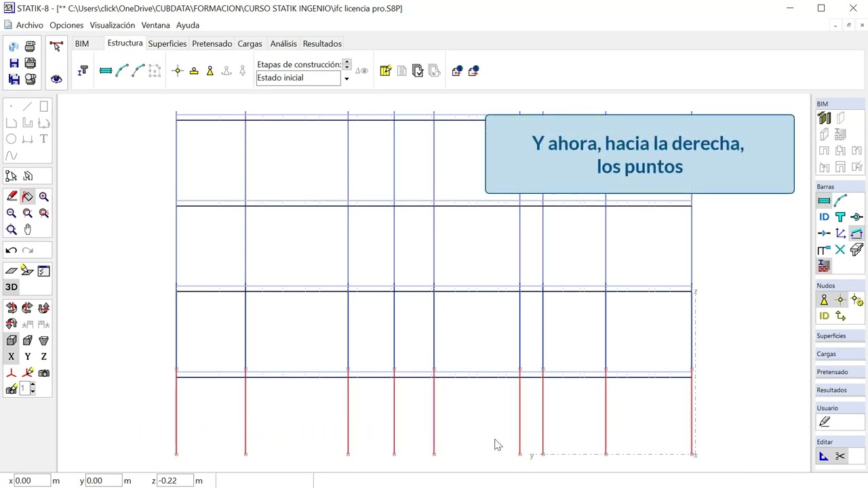Collapse the Barras side panel header

tap(840, 186)
